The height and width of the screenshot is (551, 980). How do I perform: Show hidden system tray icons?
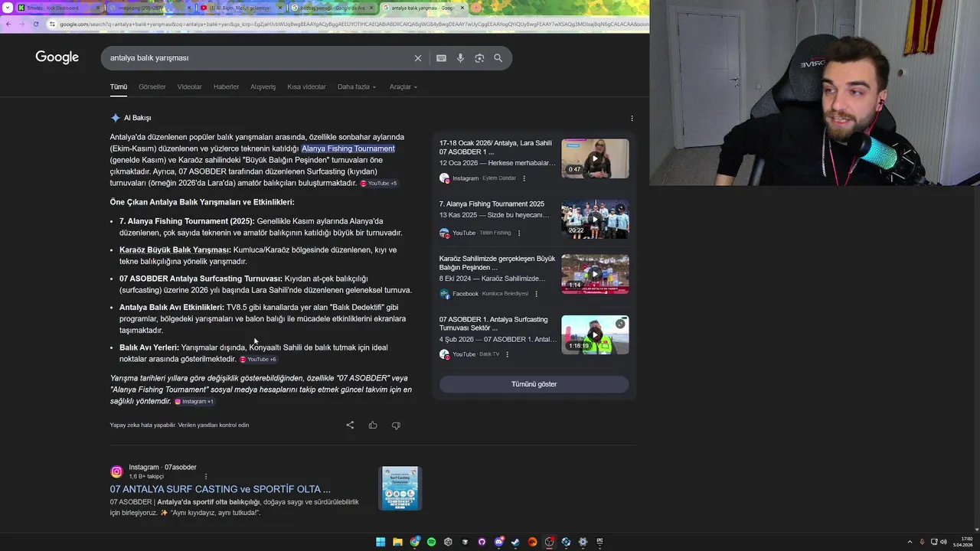point(910,542)
